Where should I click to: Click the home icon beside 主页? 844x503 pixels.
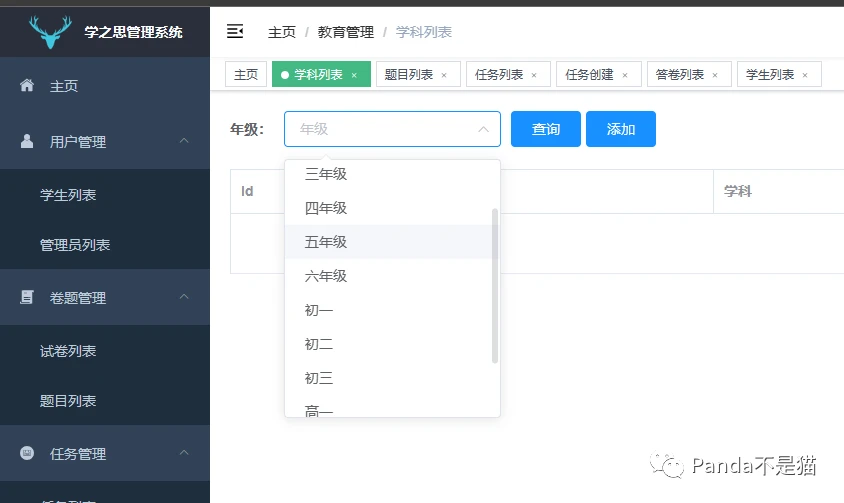coord(27,85)
